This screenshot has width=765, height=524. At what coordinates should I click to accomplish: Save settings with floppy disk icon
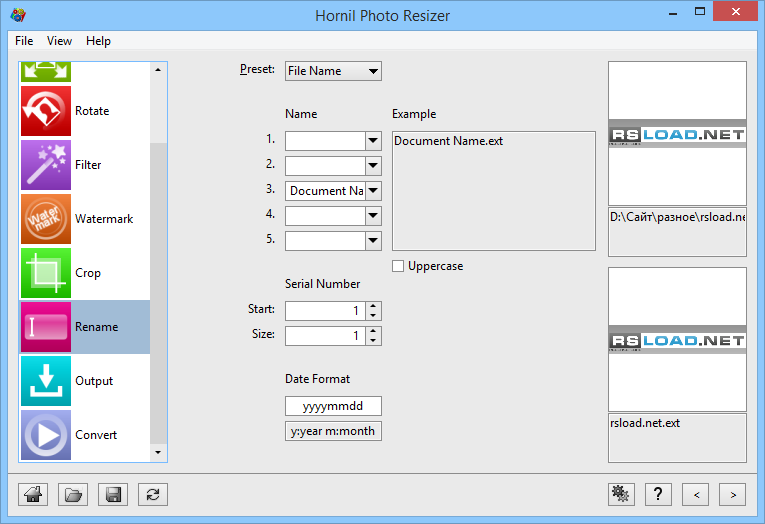pos(113,495)
